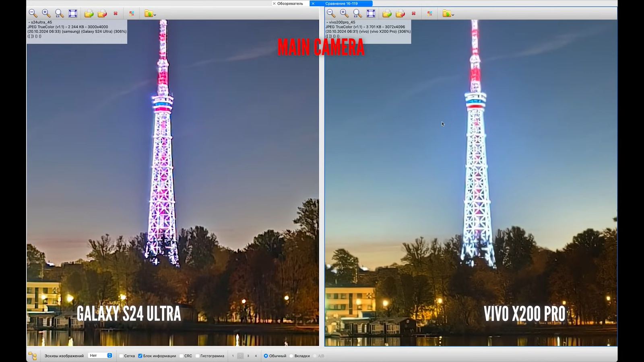Enable the Сетка grid checkbox
Screen dimensions: 644x362
(121, 356)
